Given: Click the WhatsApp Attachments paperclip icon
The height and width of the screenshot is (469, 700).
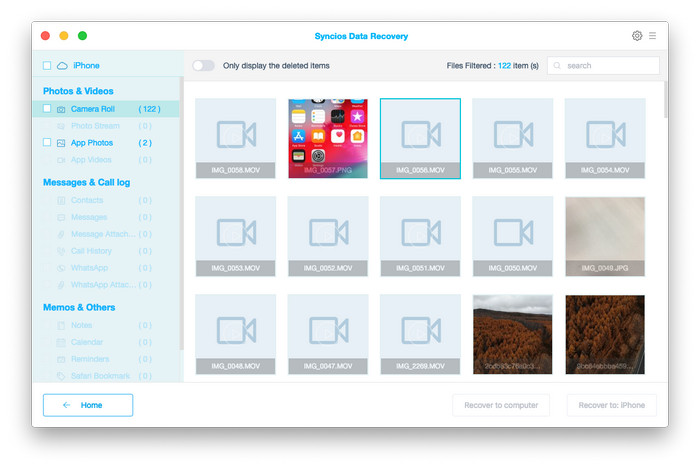Looking at the screenshot, I should click(61, 285).
